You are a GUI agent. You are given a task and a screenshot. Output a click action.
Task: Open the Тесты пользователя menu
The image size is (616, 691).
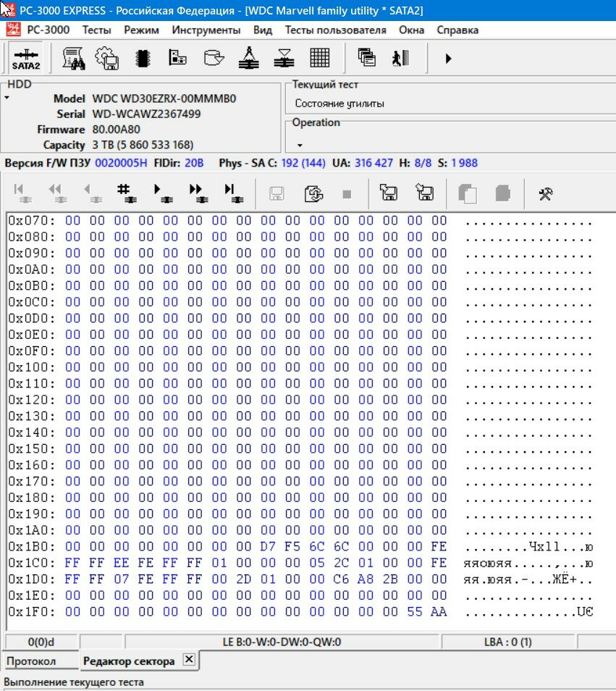click(x=336, y=30)
